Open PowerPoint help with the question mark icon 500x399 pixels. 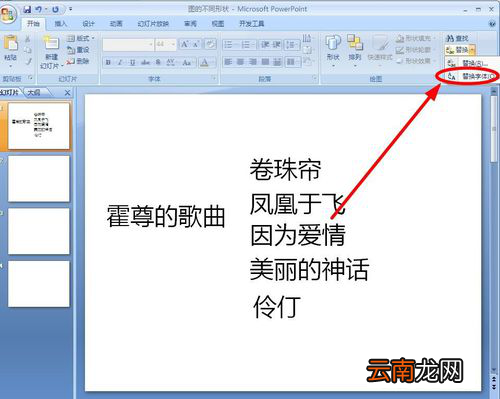coord(492,24)
